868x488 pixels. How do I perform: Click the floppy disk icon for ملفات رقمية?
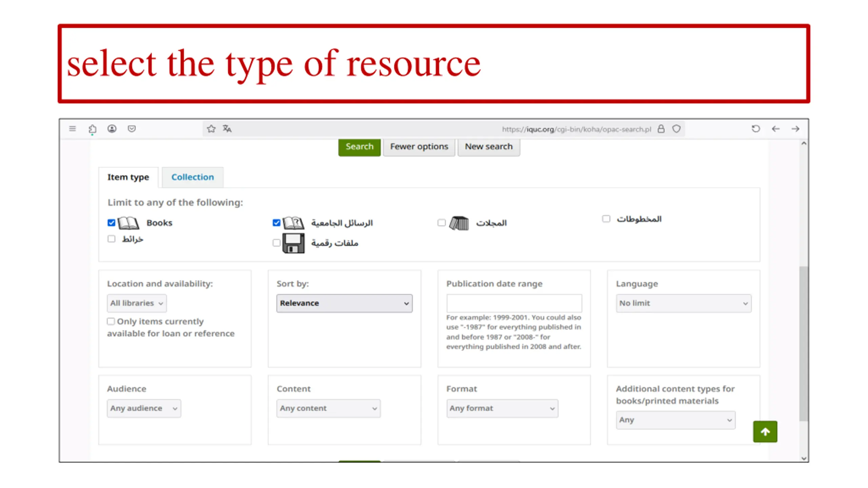point(293,243)
